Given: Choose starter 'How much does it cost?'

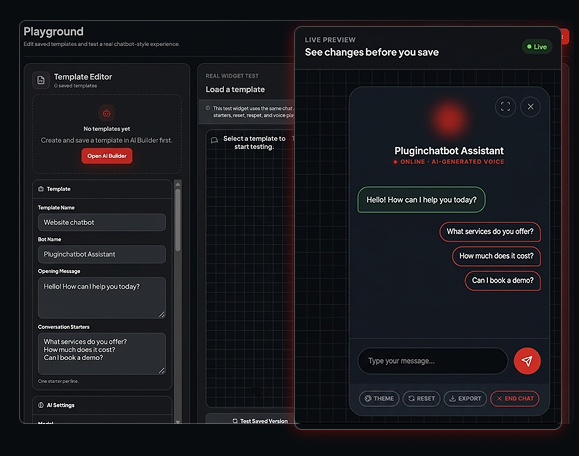Looking at the screenshot, I should [x=496, y=256].
